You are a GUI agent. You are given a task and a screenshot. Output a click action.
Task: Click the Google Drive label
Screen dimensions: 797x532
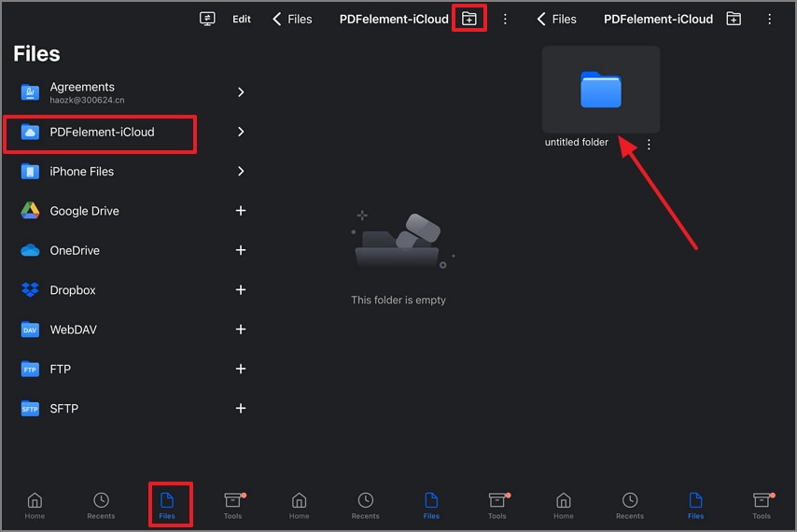point(84,211)
